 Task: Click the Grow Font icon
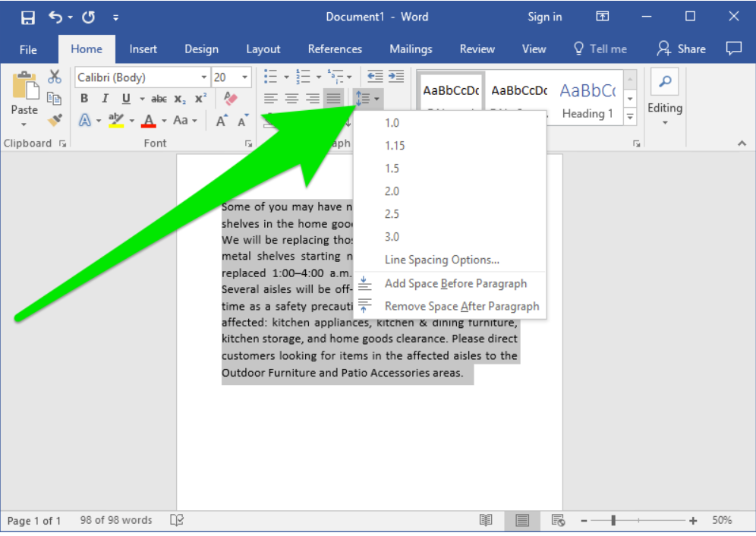pos(222,121)
